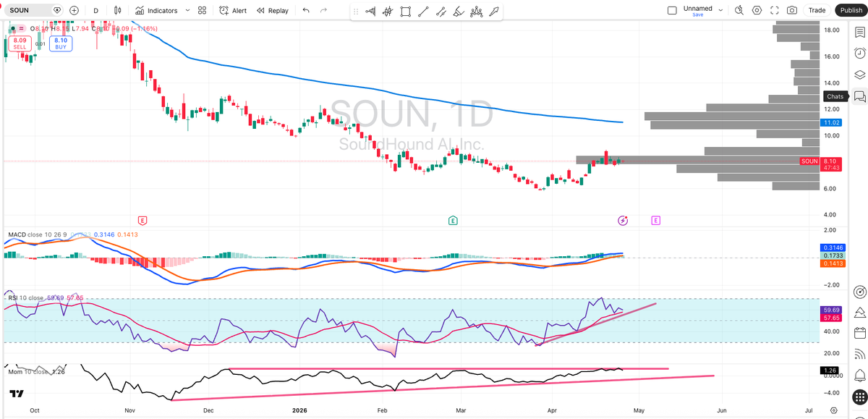Select the Mom 10 close indicator legend
The width and height of the screenshot is (868, 419).
[27, 371]
